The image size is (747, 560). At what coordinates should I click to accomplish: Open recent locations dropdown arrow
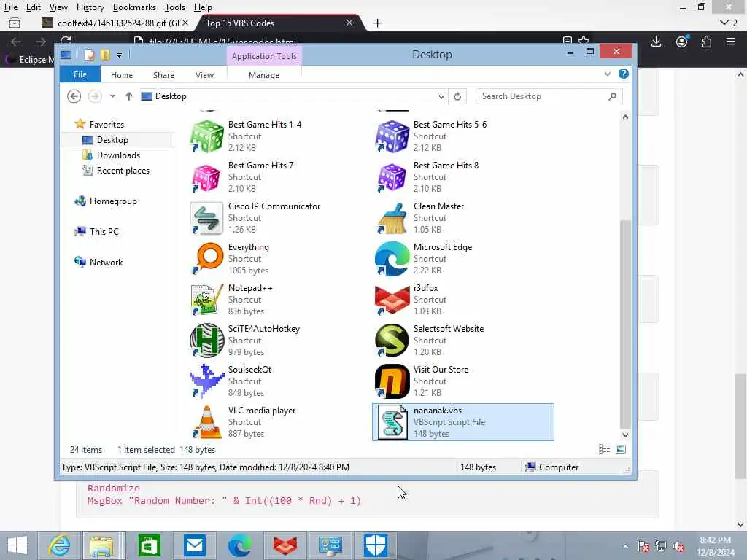[112, 96]
